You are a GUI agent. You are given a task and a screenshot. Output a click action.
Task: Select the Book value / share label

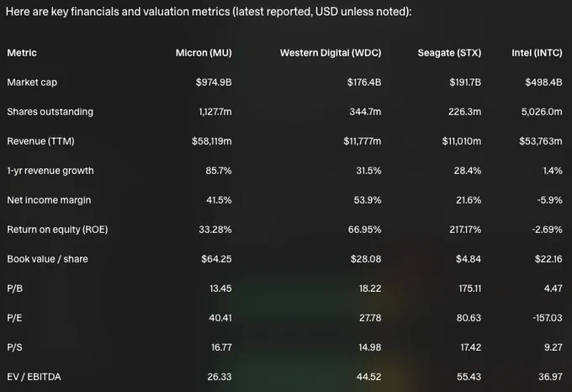tap(47, 259)
